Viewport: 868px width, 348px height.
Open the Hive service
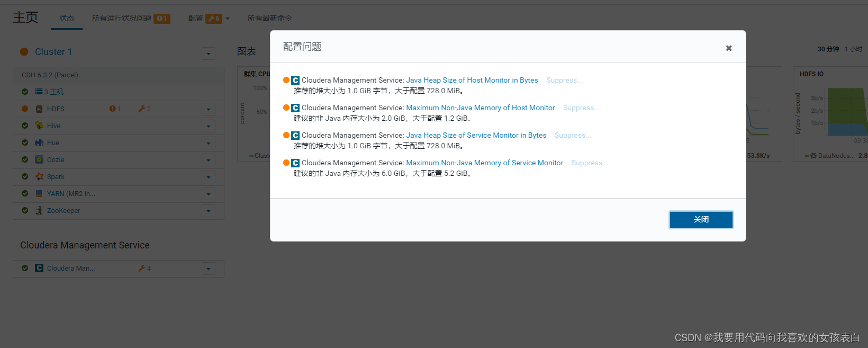(54, 126)
